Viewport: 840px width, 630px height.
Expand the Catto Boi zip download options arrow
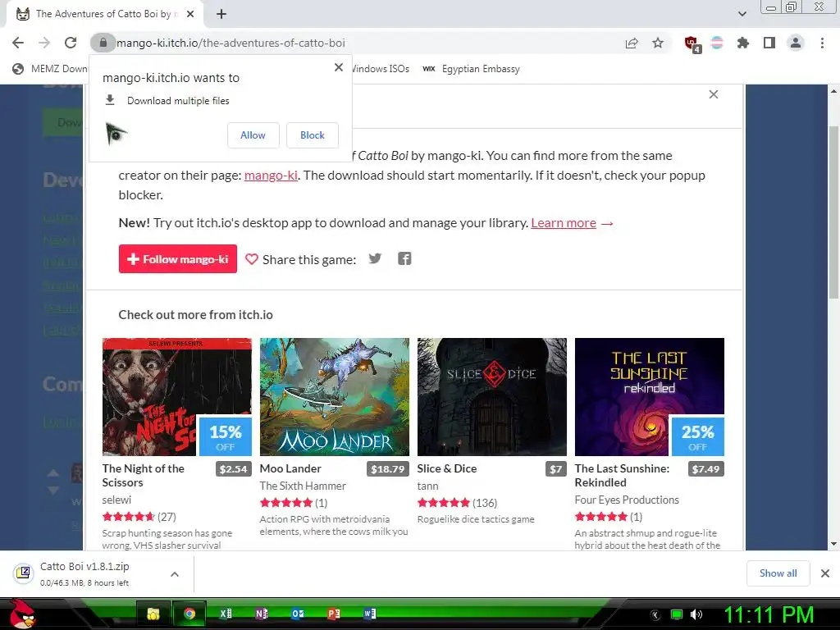(174, 574)
